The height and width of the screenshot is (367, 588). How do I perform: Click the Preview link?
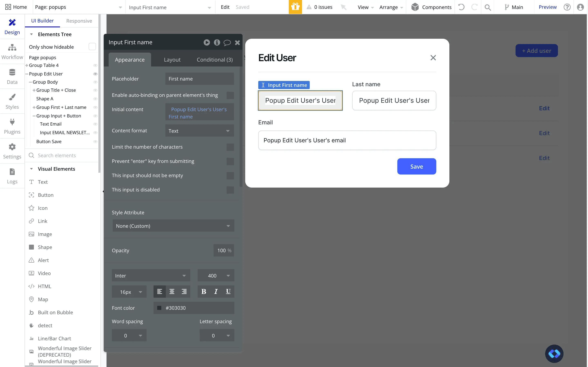(547, 7)
